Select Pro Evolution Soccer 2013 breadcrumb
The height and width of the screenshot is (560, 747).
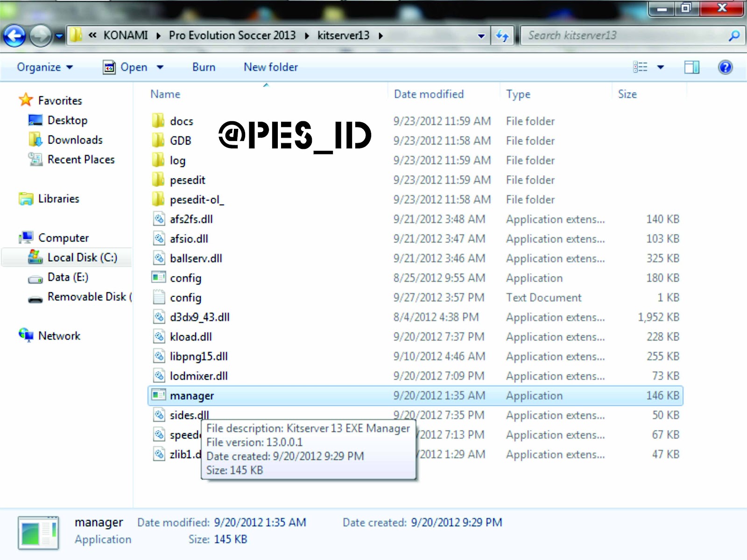(232, 35)
